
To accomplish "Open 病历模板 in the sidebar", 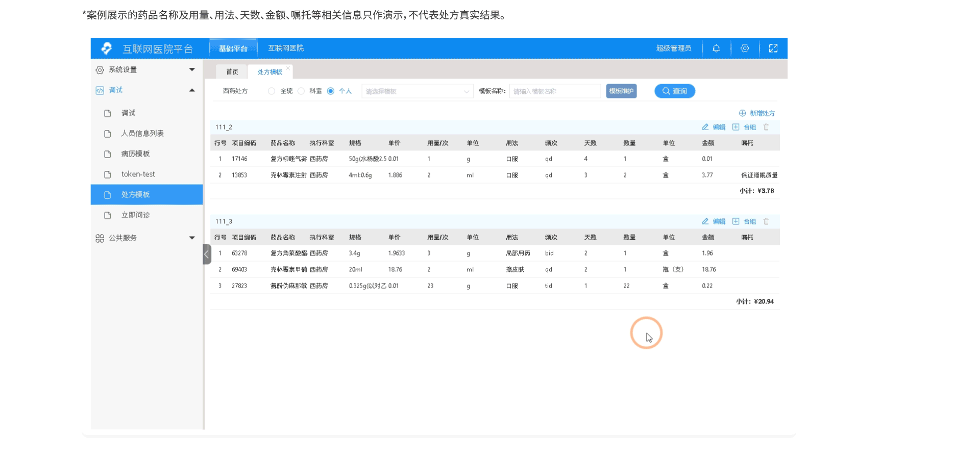I will tap(147, 154).
